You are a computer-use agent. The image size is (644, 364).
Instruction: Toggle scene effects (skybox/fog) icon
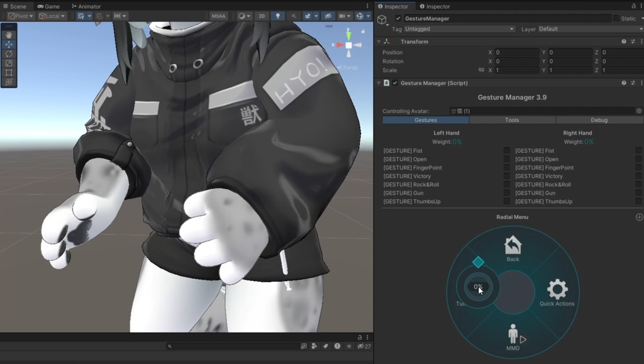pyautogui.click(x=307, y=16)
